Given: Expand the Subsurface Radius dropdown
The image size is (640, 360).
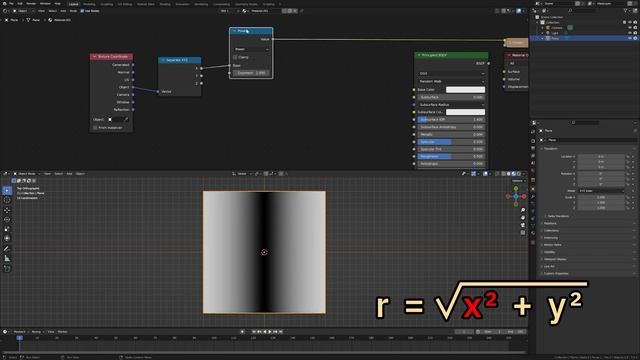Looking at the screenshot, I should pos(451,105).
